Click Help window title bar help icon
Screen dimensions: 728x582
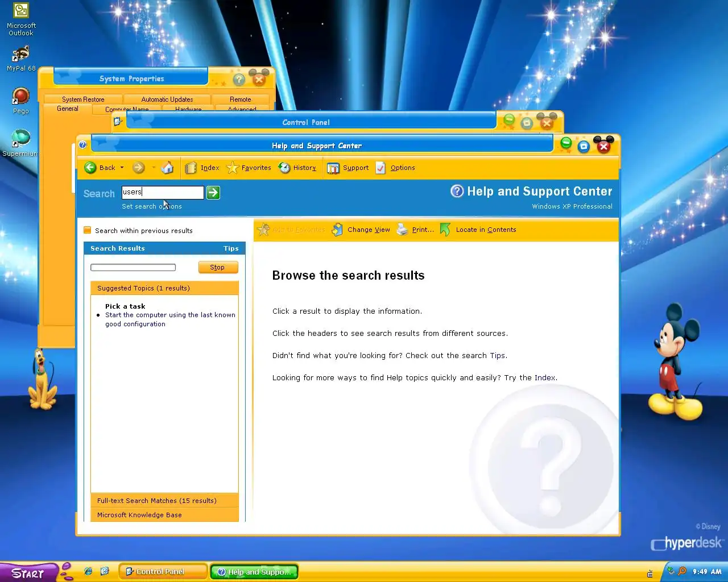(x=82, y=145)
